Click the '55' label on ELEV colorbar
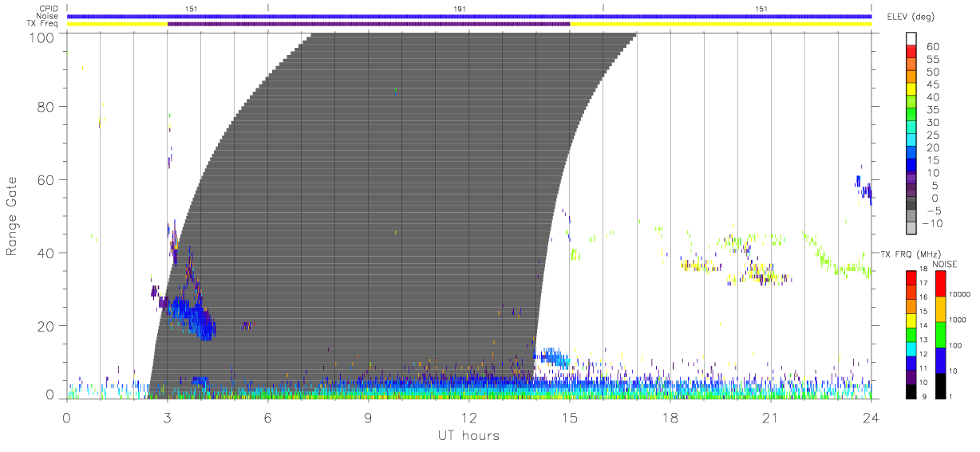The width and height of the screenshot is (980, 452). pyautogui.click(x=933, y=60)
